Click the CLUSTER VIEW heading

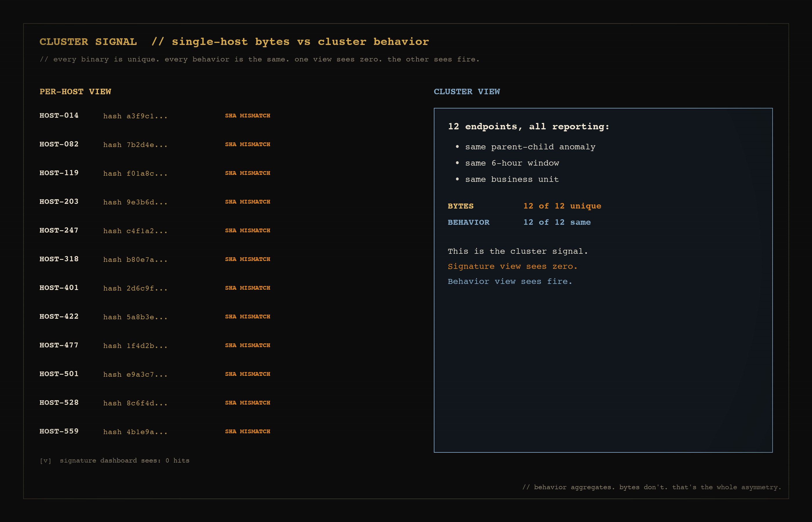tap(467, 92)
